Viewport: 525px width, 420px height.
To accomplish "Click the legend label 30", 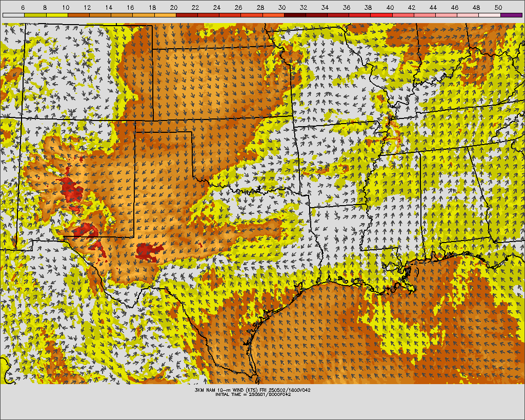I will pyautogui.click(x=281, y=7).
